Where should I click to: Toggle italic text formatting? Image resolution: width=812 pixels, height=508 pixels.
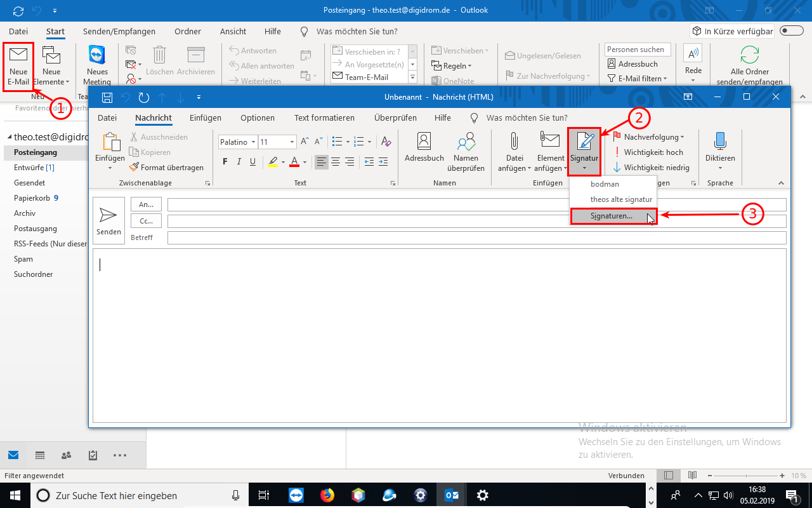[239, 162]
